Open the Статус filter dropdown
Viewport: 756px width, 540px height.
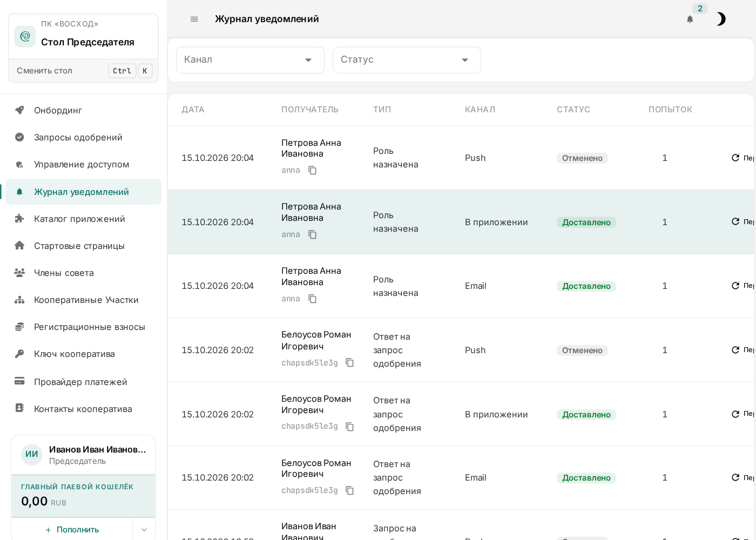[407, 60]
